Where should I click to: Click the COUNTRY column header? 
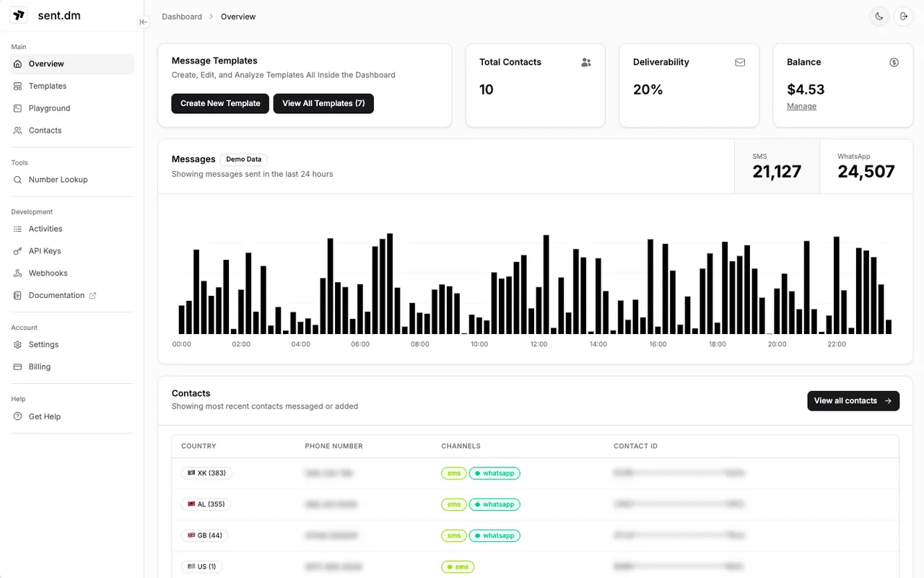click(199, 446)
